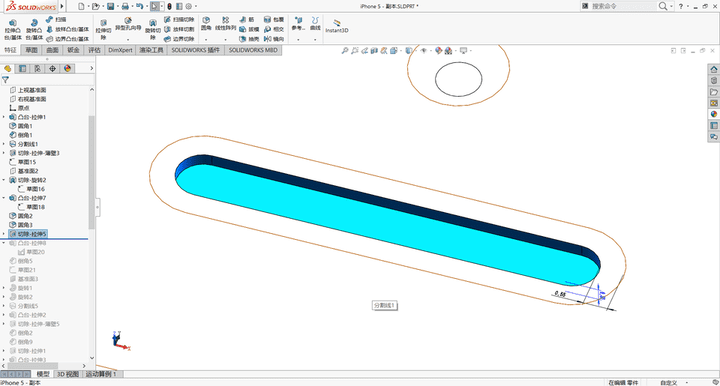Expand more FeatureManager tabs chevron
The width and height of the screenshot is (720, 386).
tap(91, 68)
